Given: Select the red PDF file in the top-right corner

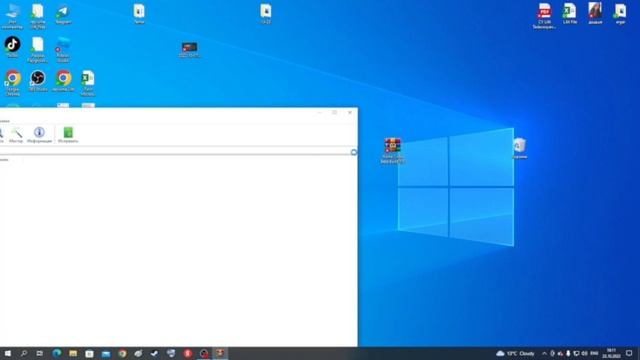Looking at the screenshot, I should (x=544, y=16).
